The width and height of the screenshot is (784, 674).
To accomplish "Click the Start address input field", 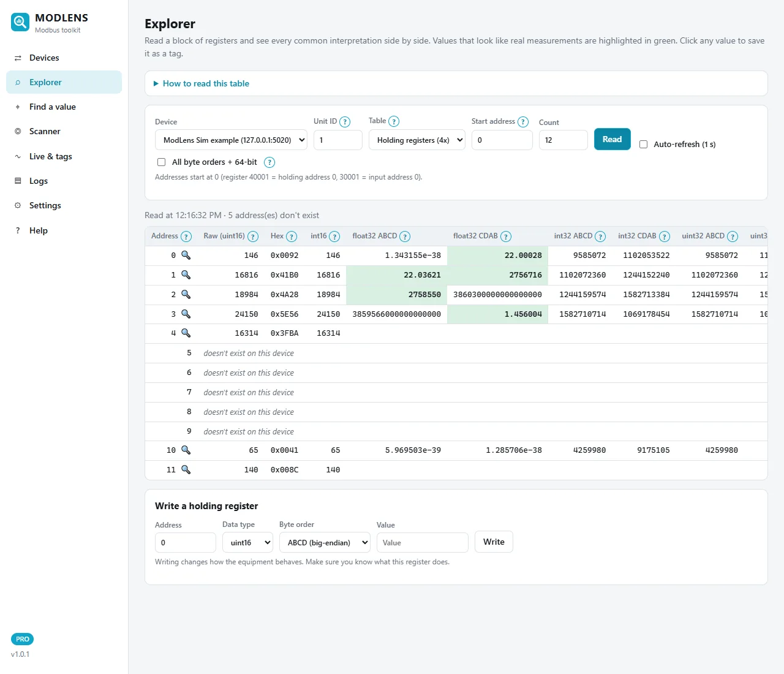I will (502, 140).
